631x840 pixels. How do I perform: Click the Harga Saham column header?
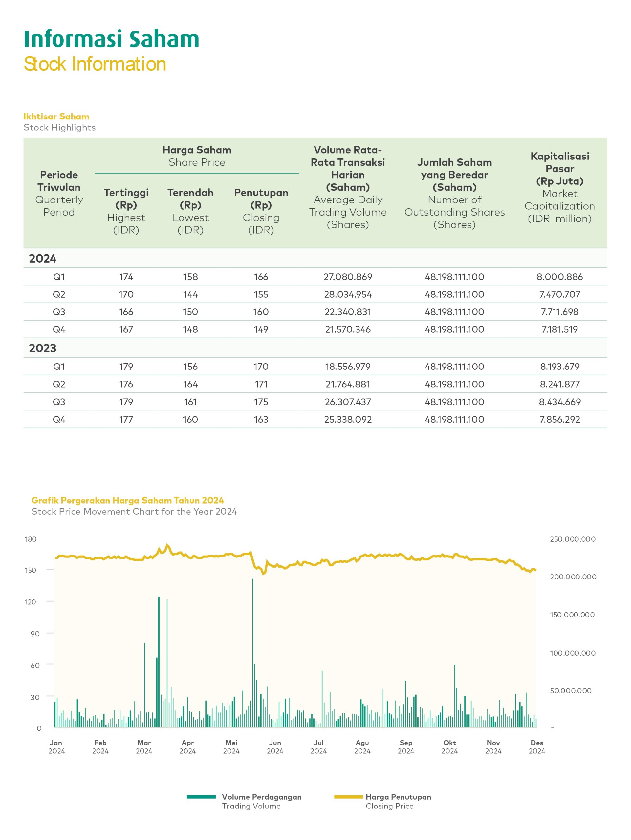pyautogui.click(x=197, y=150)
